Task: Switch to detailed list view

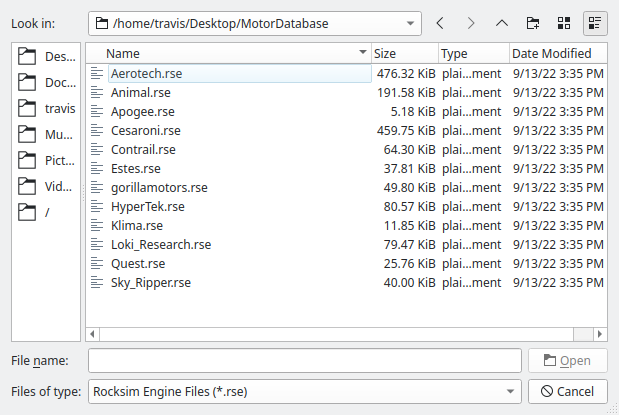Action: [x=595, y=22]
